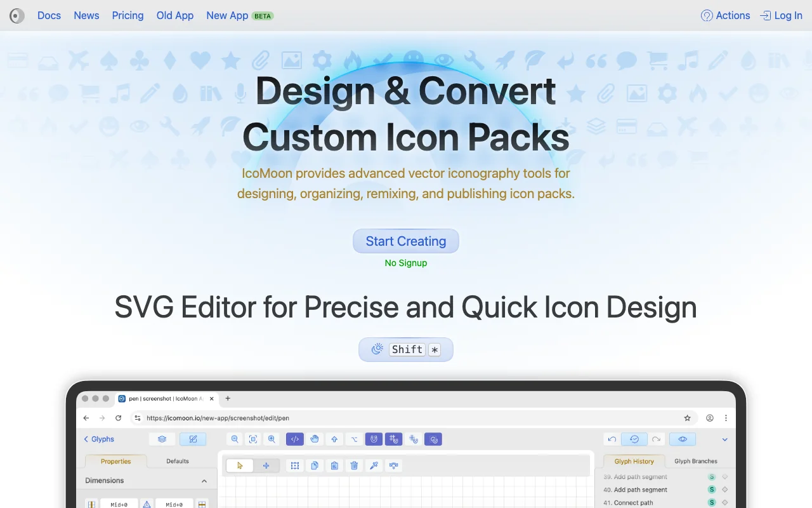Click the Shift * shortcut button

point(406,349)
